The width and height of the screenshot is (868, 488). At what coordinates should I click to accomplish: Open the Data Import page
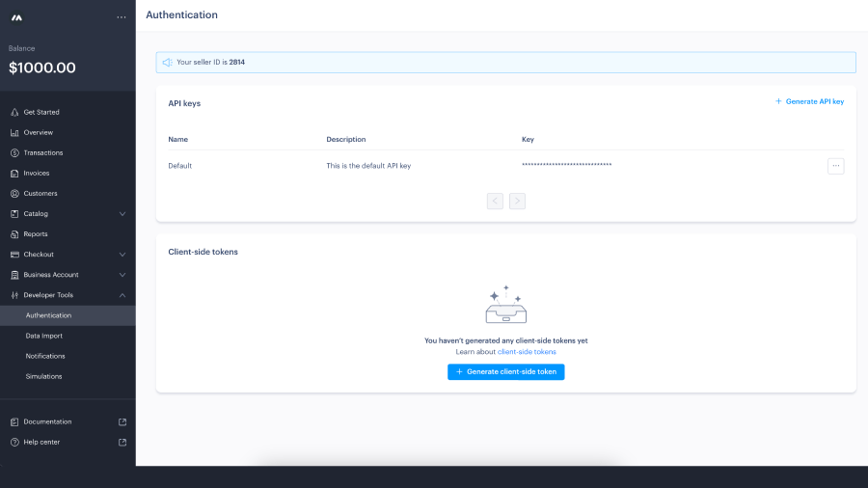tap(44, 336)
